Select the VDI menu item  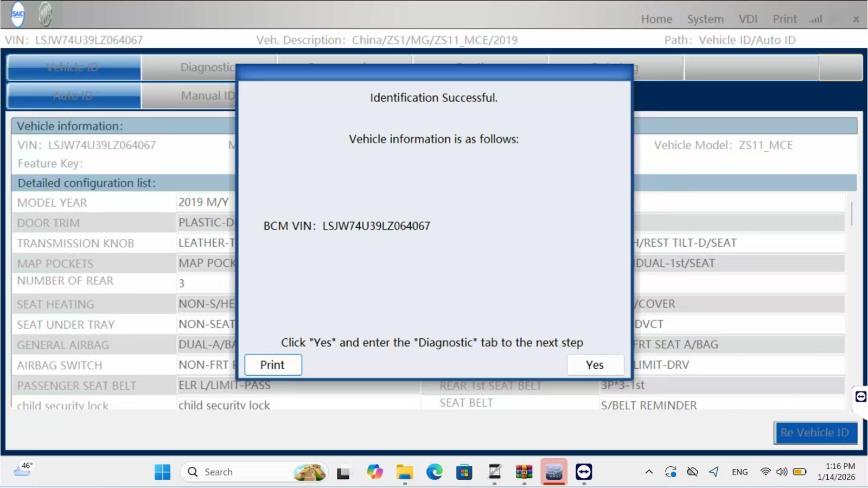748,20
